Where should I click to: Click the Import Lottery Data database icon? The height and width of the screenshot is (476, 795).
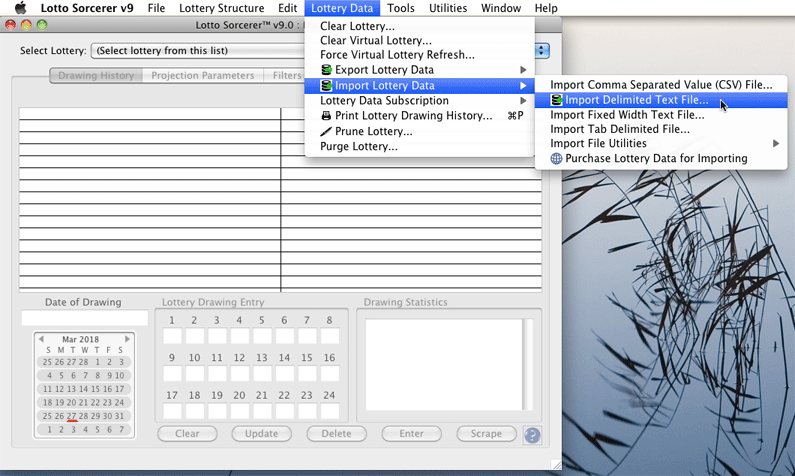pos(327,85)
